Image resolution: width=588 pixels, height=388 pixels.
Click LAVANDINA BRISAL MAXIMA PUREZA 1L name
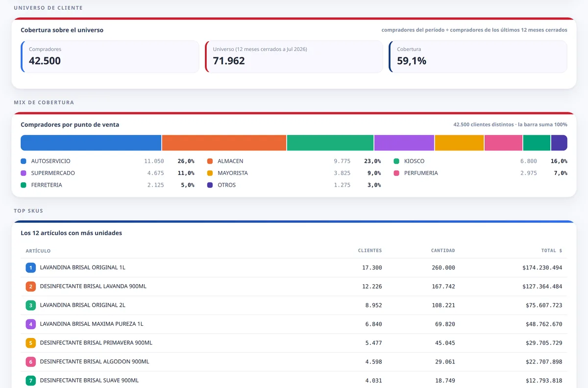coord(92,324)
